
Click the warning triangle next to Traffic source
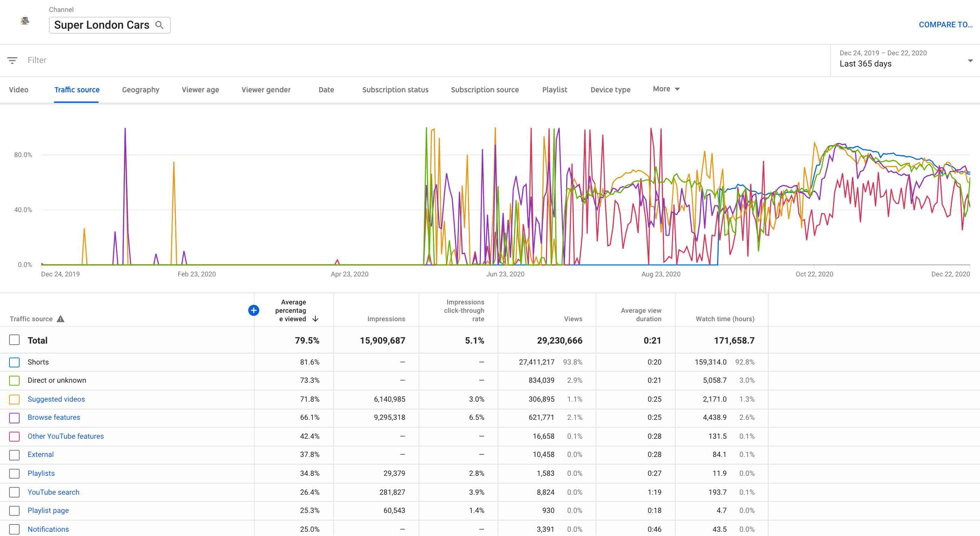coord(61,319)
